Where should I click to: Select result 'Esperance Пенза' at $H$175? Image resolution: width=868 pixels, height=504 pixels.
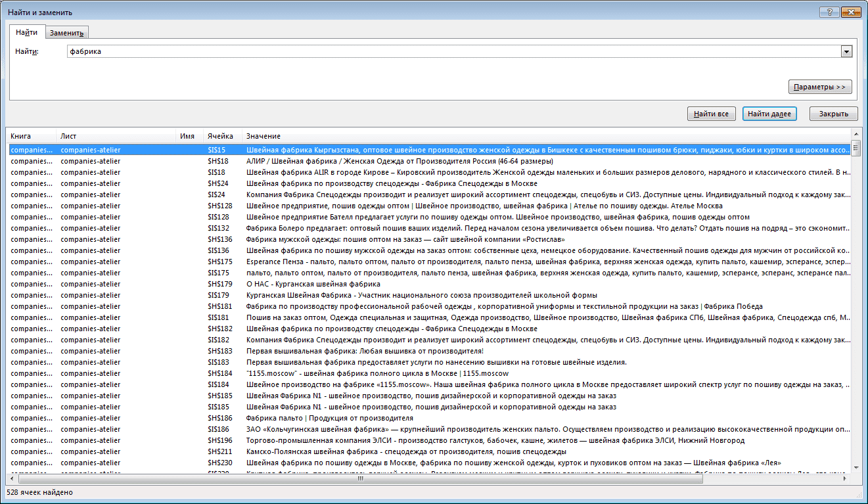pyautogui.click(x=429, y=262)
